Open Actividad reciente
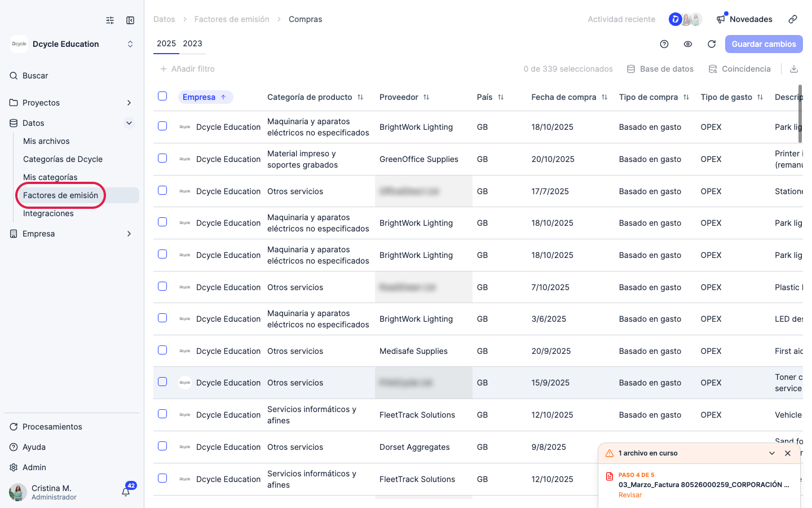812x508 pixels. tap(621, 19)
